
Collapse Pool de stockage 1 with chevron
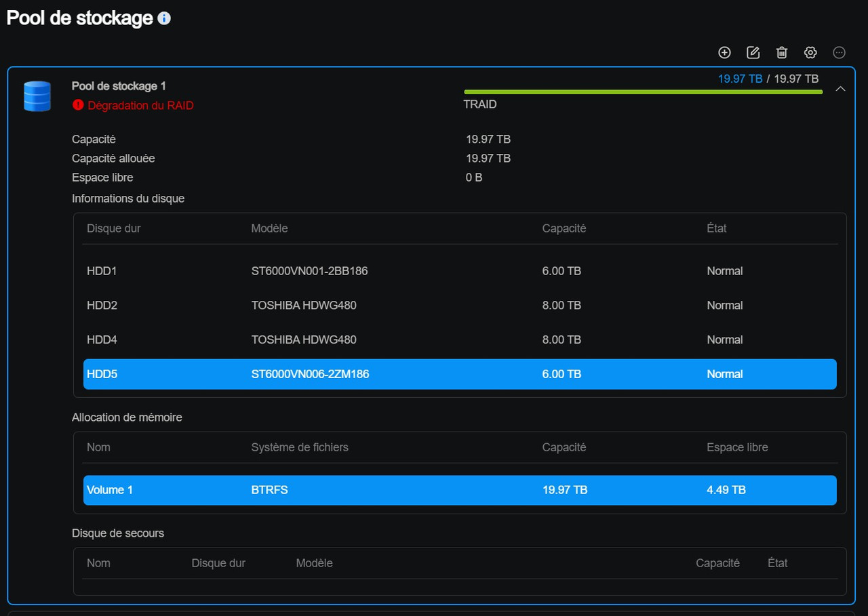tap(840, 89)
